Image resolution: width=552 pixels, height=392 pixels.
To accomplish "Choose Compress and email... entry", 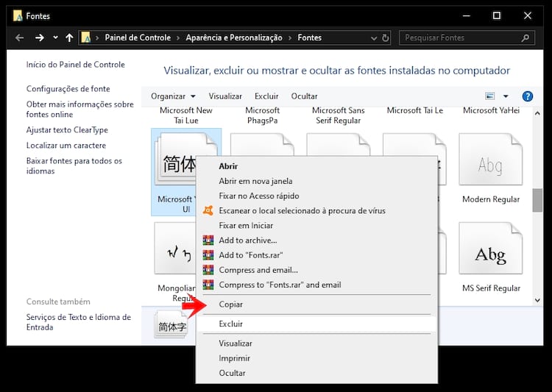I will pyautogui.click(x=316, y=269).
